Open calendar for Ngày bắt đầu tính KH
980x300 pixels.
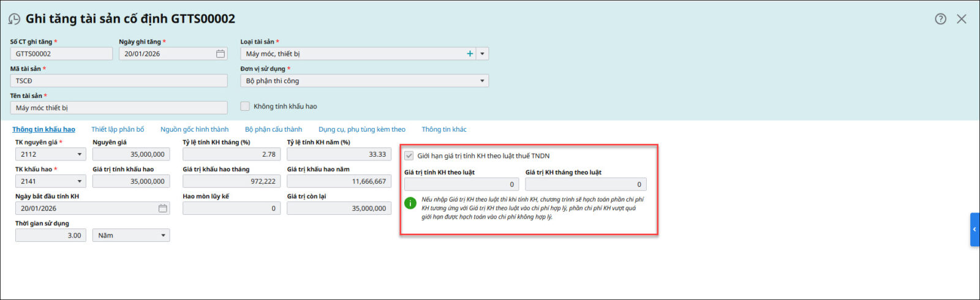pyautogui.click(x=163, y=209)
